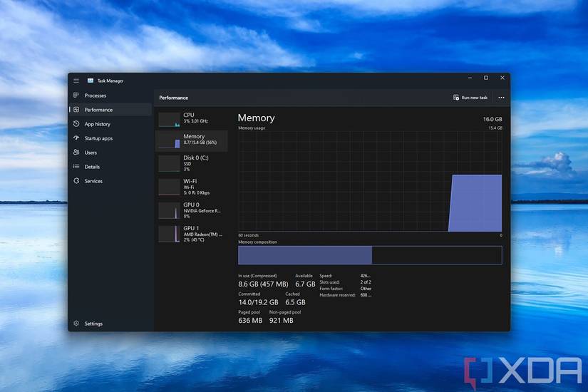Click the Run new task button
Viewport: 588px width, 392px height.
(x=470, y=98)
